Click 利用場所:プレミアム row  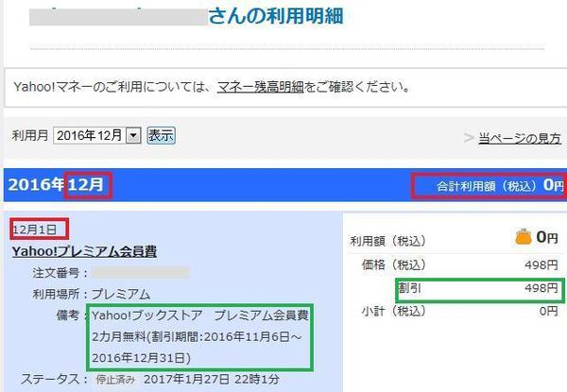pos(91,294)
